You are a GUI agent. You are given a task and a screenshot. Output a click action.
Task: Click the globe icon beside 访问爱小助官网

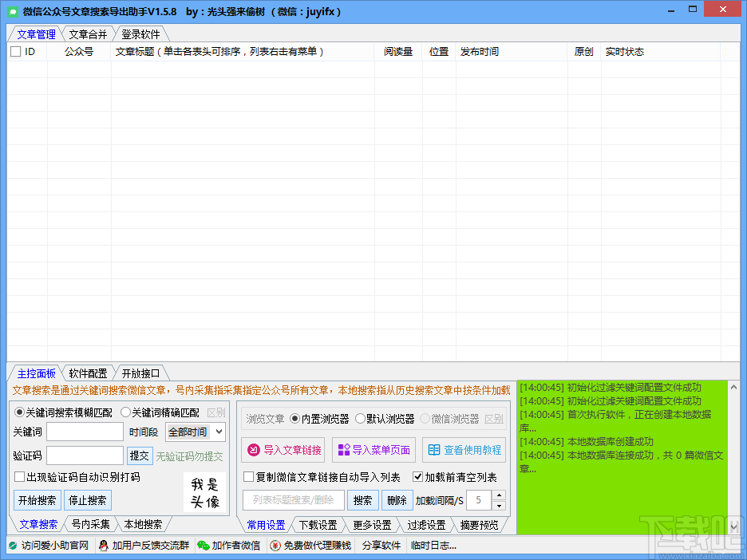coord(13,546)
